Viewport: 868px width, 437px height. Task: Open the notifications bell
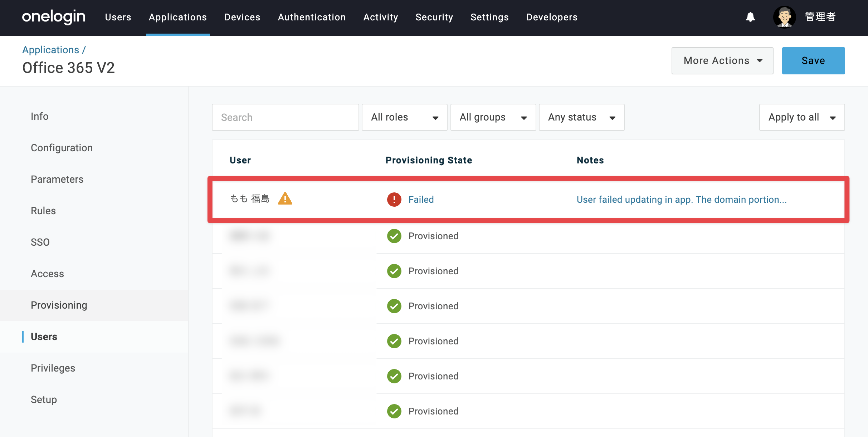[750, 17]
